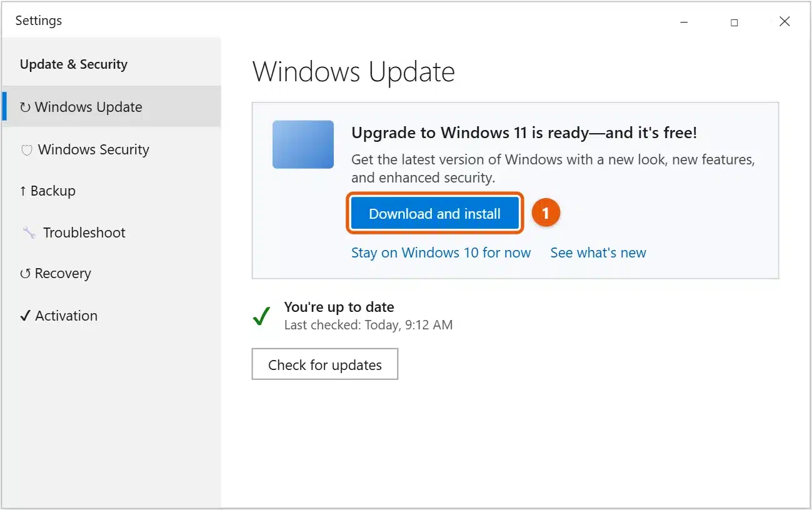Click the Update & Security sidebar header
This screenshot has width=812, height=510.
click(x=74, y=64)
